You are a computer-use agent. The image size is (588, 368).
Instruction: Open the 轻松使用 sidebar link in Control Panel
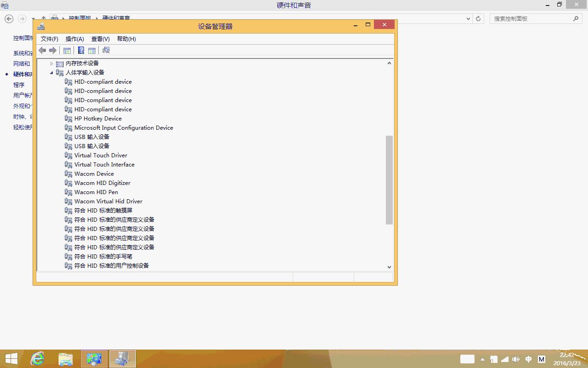[23, 127]
